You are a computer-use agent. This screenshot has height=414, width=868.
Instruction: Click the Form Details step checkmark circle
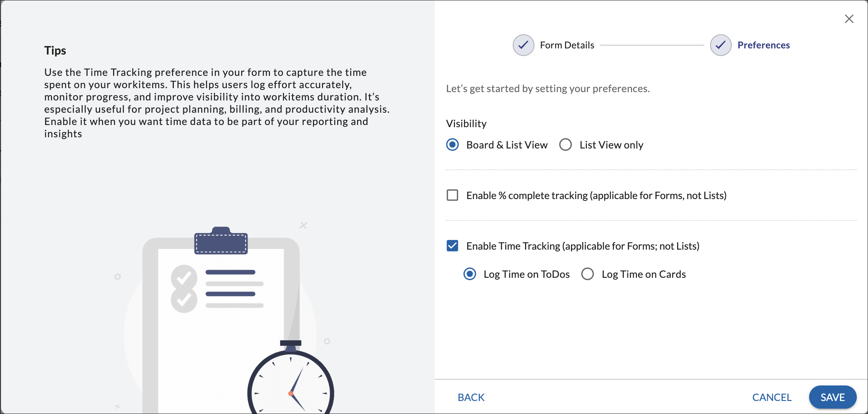click(x=523, y=45)
